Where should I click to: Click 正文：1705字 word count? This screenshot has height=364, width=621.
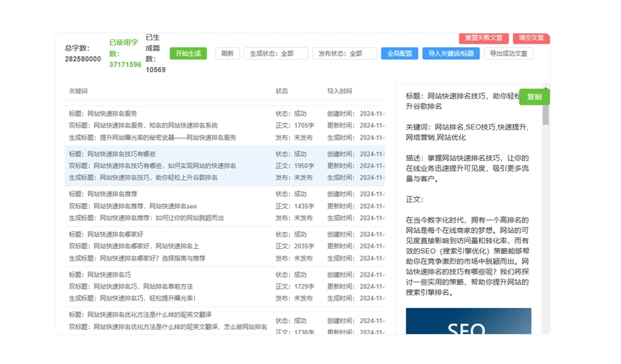pyautogui.click(x=295, y=125)
